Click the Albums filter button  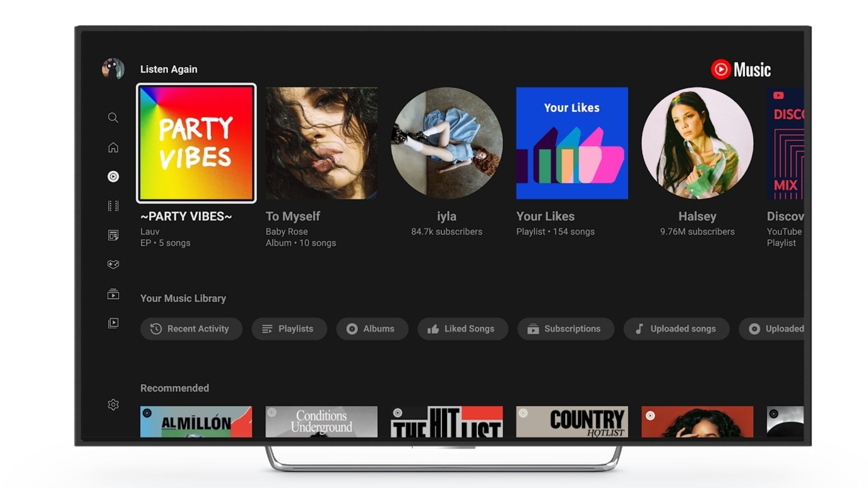(371, 329)
